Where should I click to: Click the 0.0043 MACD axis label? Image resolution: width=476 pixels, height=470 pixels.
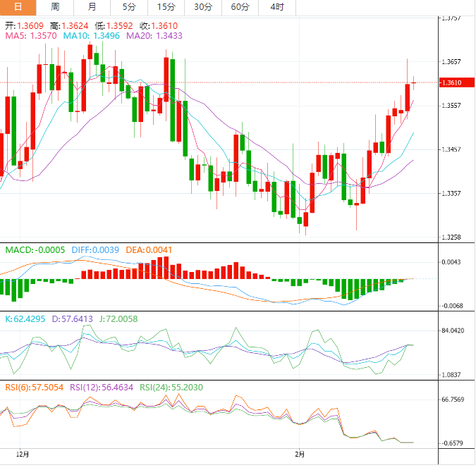[451, 262]
